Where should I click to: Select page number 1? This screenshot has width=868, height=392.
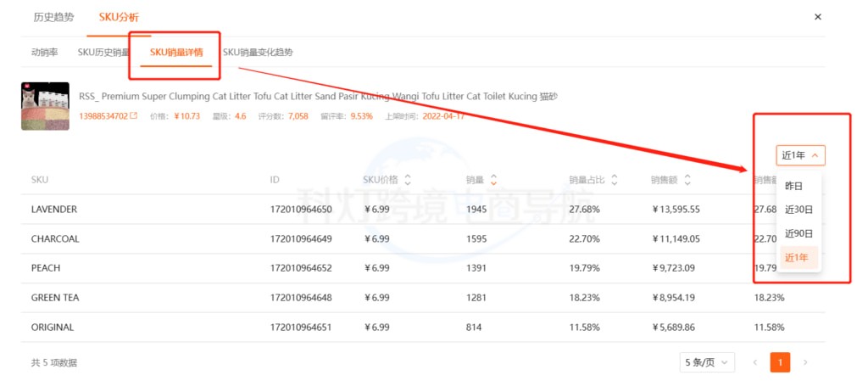pyautogui.click(x=780, y=362)
